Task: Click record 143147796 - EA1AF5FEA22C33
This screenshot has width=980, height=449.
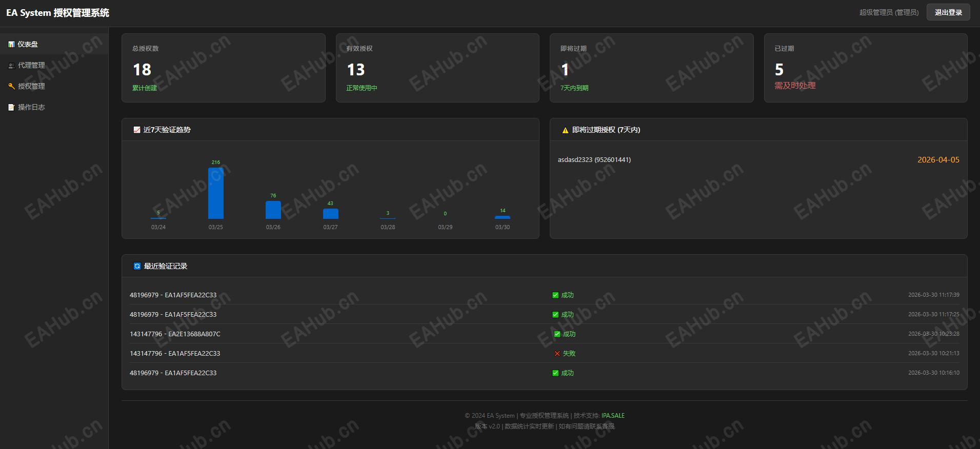Action: [175, 354]
